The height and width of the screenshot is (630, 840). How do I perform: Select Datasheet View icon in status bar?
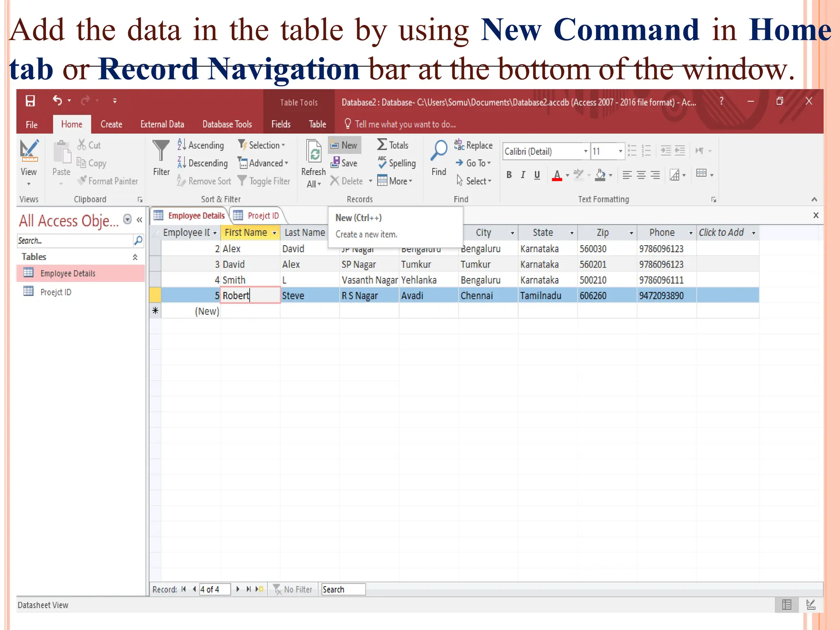pos(787,605)
